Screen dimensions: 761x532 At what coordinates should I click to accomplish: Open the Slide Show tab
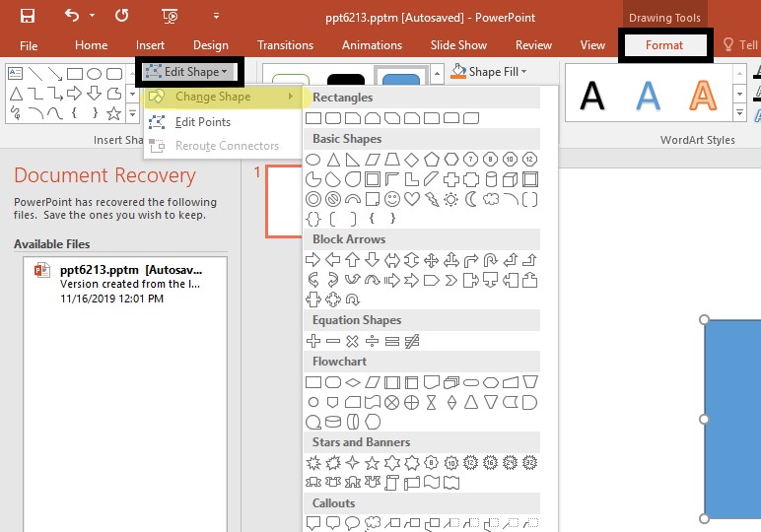[458, 45]
